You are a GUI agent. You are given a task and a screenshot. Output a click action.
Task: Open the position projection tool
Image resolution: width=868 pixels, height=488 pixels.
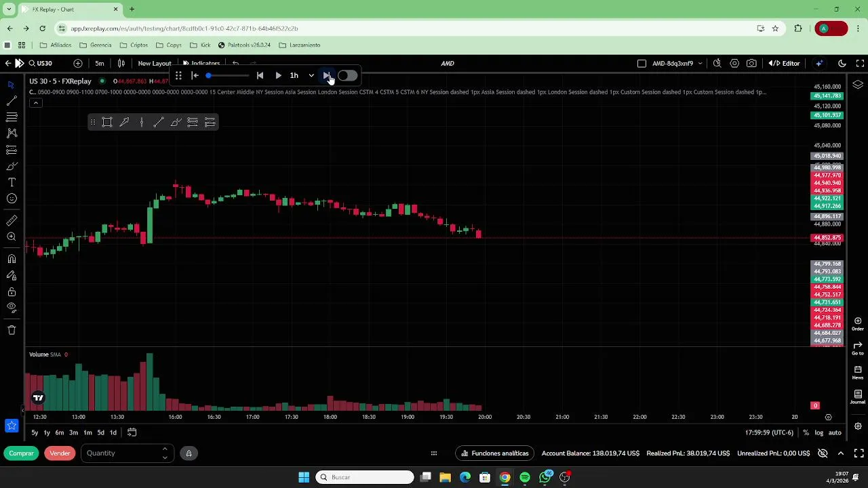click(x=12, y=150)
